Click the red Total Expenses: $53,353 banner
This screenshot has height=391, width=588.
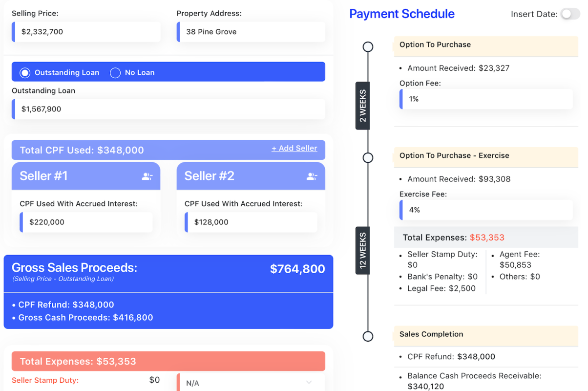coord(168,361)
